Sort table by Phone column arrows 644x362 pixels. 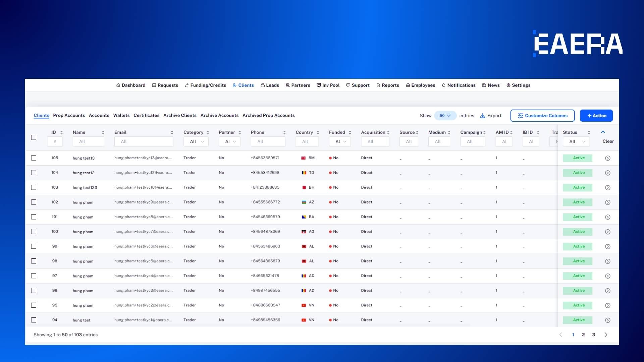pyautogui.click(x=284, y=133)
